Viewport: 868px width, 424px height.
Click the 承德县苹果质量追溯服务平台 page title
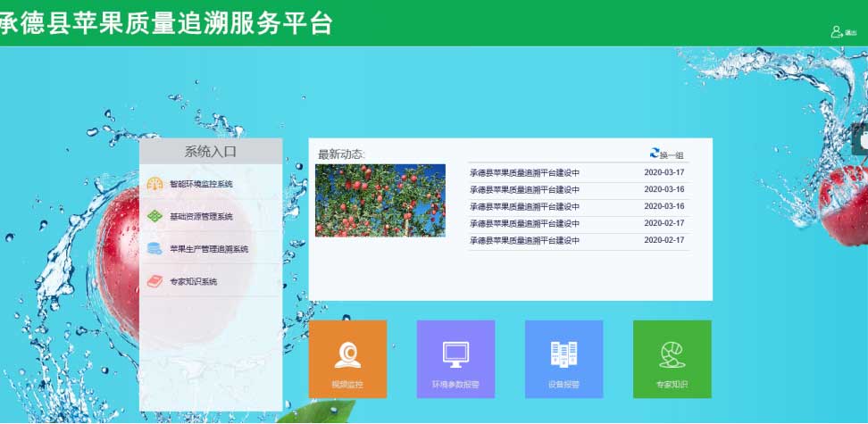click(167, 23)
